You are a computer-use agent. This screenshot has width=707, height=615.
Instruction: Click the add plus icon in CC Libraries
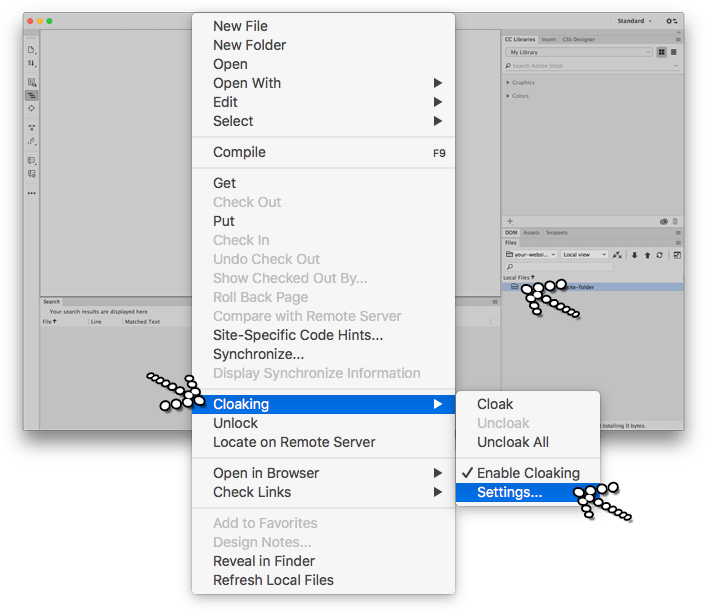coord(510,221)
